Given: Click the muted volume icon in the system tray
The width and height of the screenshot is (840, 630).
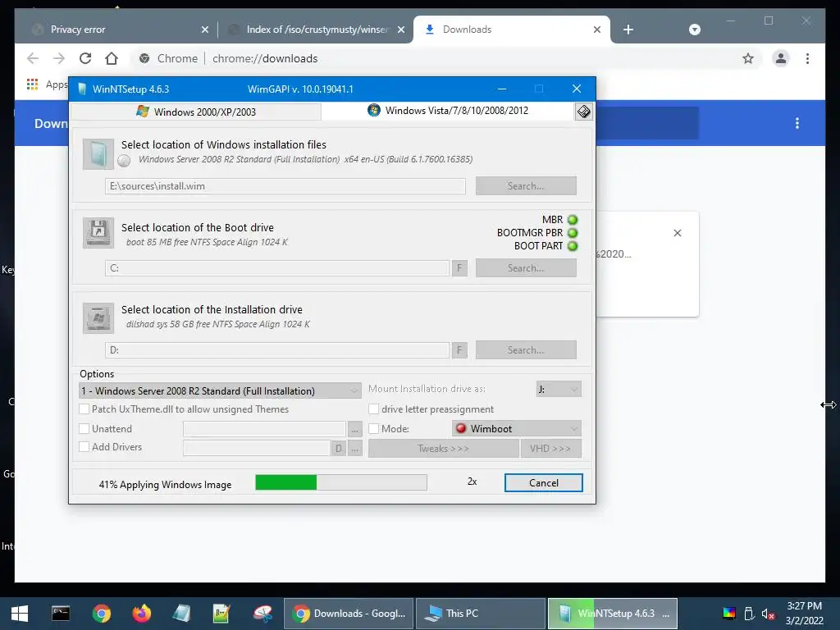Looking at the screenshot, I should point(768,614).
